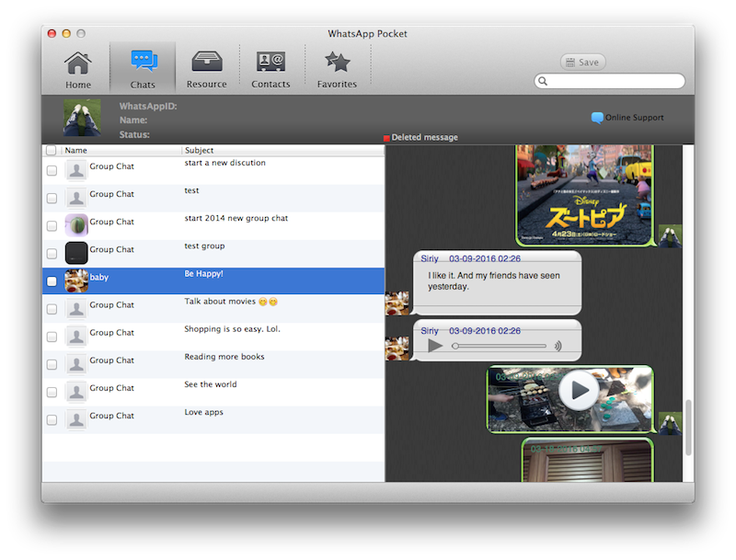Image resolution: width=736 pixels, height=560 pixels.
Task: Check the 'start 2014 new group chat' box
Action: (52, 225)
